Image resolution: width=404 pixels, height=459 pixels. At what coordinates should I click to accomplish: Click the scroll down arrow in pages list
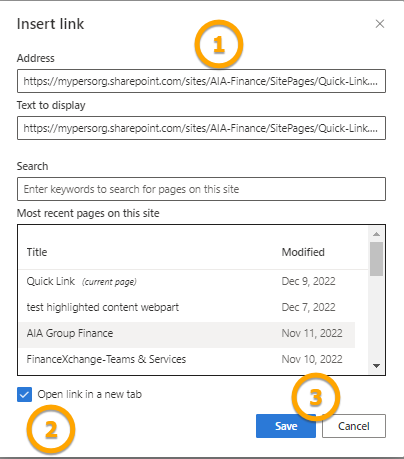(x=376, y=366)
